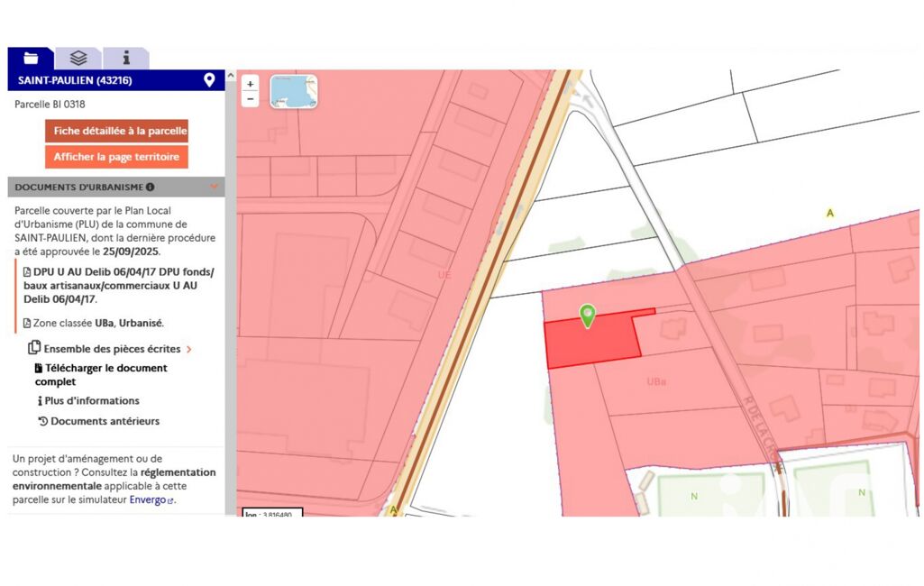Image resolution: width=924 pixels, height=586 pixels.
Task: Expand Ensemble des pièces écrites
Action: click(110, 348)
